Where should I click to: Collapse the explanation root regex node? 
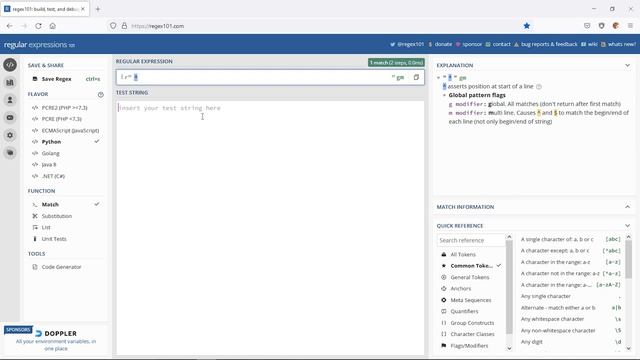(x=438, y=78)
